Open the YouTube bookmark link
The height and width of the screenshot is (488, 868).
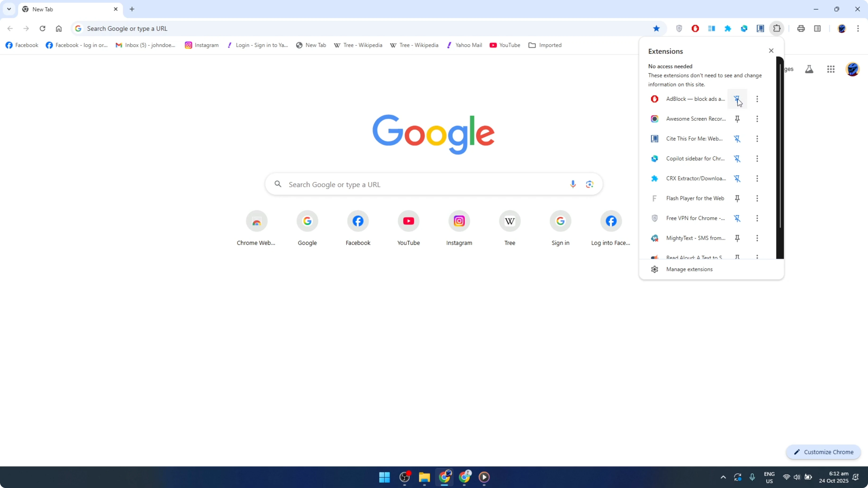pos(505,45)
